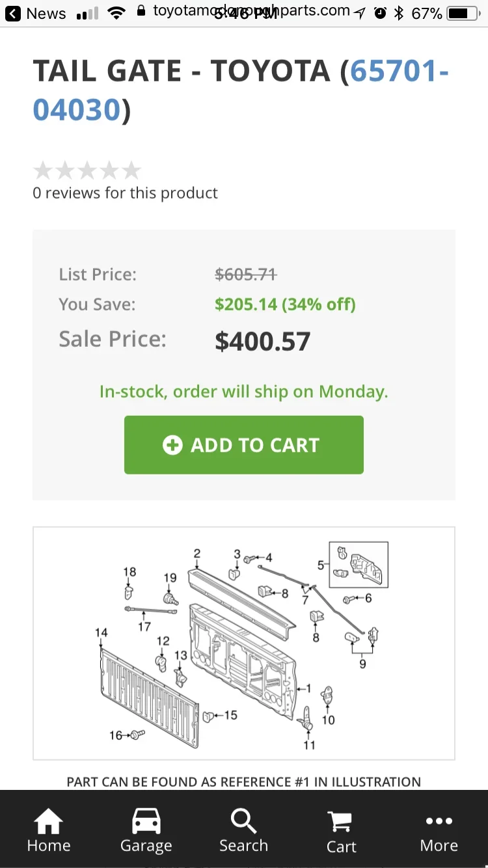Tap the back arrow to News
488x868 pixels.
pos(13,14)
